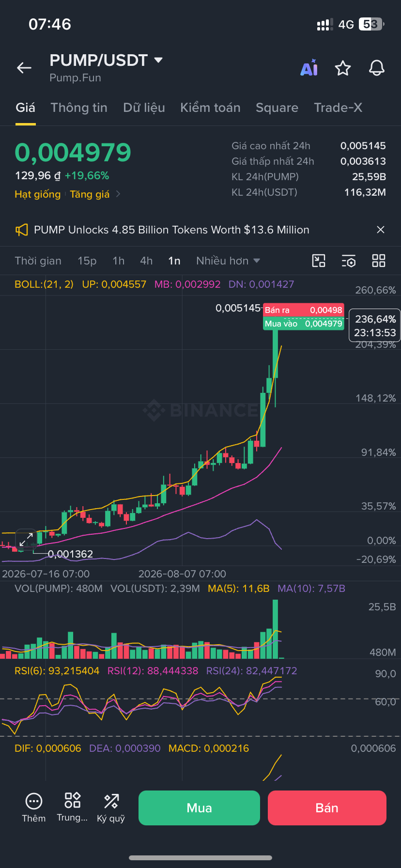This screenshot has width=401, height=868.
Task: Open the chart drawing tools icon
Action: [319, 261]
